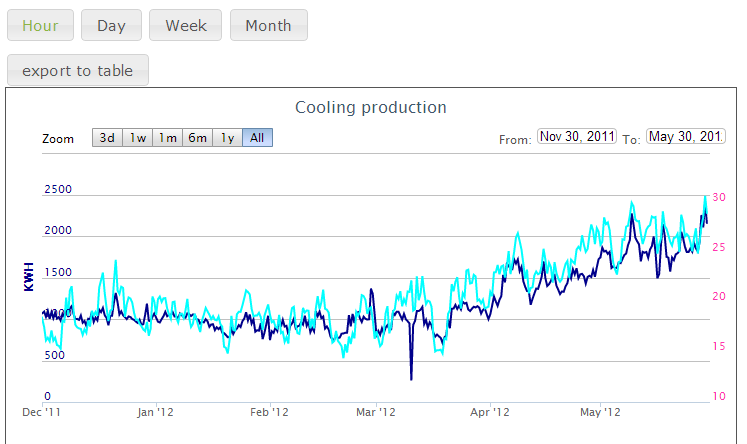Screen dimensions: 747x444
Task: Zoom chart to 3d range
Action: click(x=107, y=138)
